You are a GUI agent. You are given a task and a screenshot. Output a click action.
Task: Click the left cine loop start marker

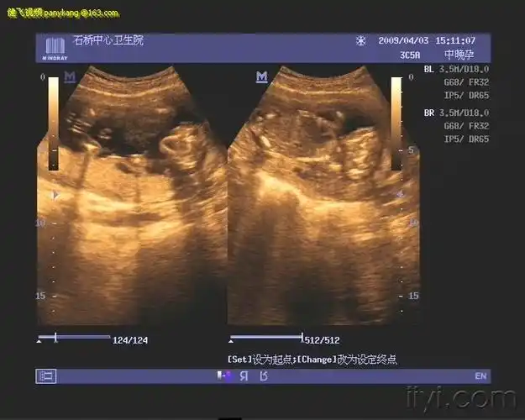40,340
